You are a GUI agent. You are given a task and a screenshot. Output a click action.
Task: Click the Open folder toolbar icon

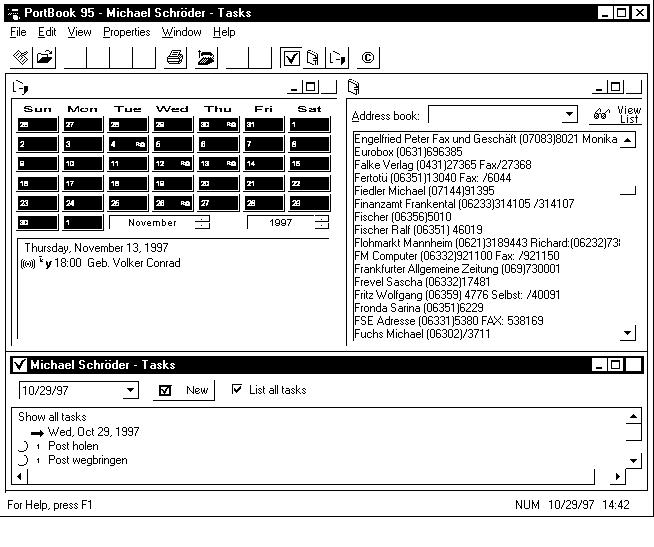coord(45,58)
